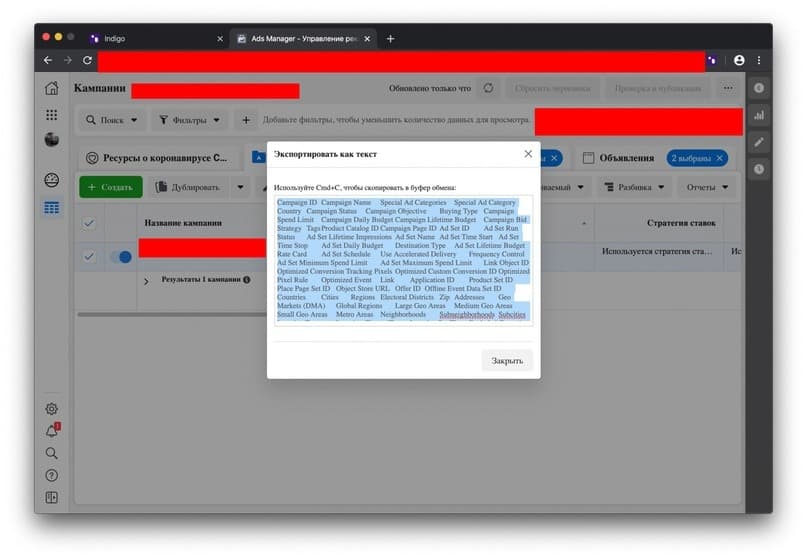
Task: Open notifications bell with red badge
Action: pos(52,430)
